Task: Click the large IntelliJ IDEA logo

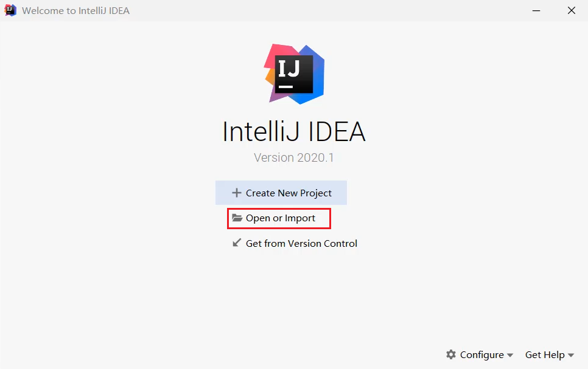Action: (294, 74)
